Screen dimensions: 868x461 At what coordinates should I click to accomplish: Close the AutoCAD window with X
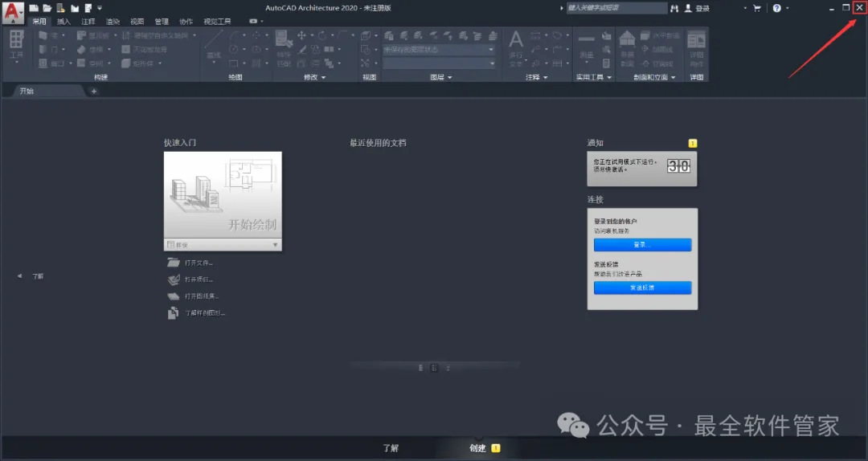(x=860, y=8)
